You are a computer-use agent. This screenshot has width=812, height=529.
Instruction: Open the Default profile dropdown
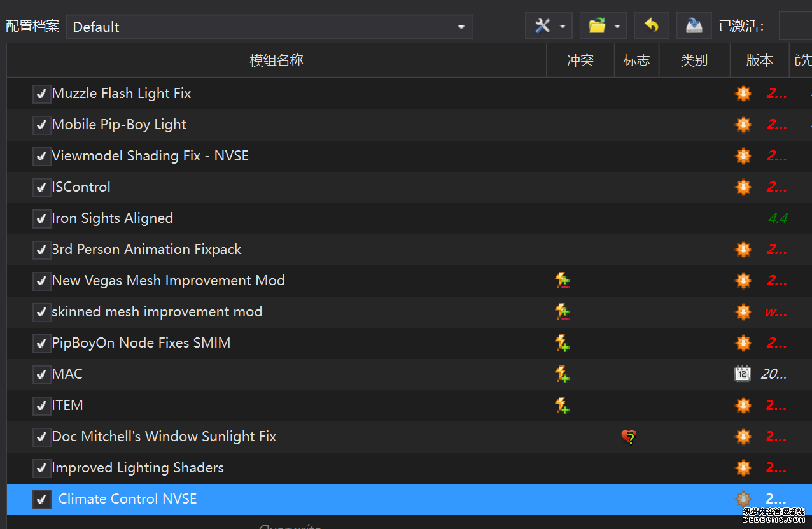coord(269,27)
